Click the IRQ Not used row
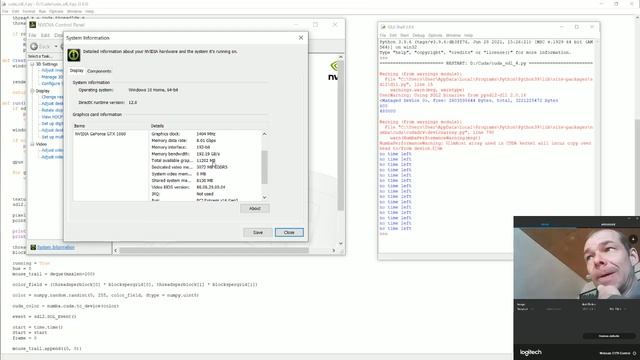The width and height of the screenshot is (640, 360). (206, 194)
